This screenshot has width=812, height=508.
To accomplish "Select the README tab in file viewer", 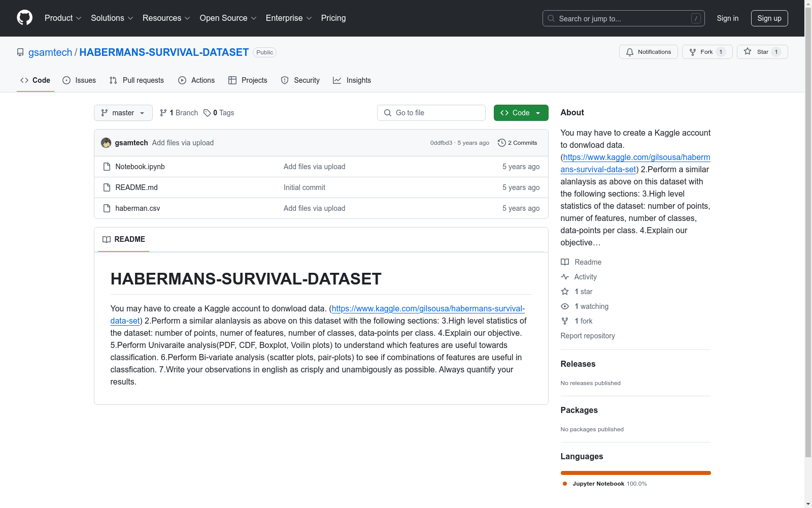I will [124, 239].
